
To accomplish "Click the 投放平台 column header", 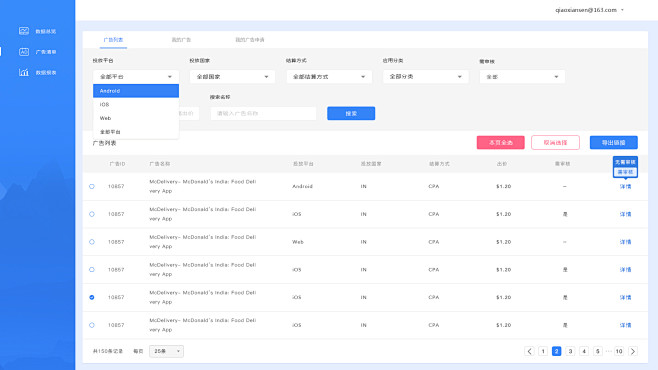I will point(303,164).
